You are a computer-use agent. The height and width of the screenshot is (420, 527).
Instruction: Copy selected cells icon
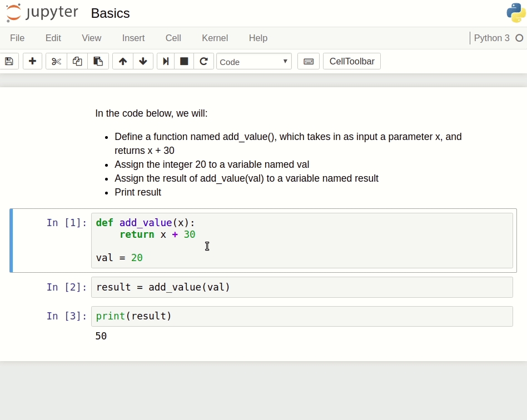(77, 61)
